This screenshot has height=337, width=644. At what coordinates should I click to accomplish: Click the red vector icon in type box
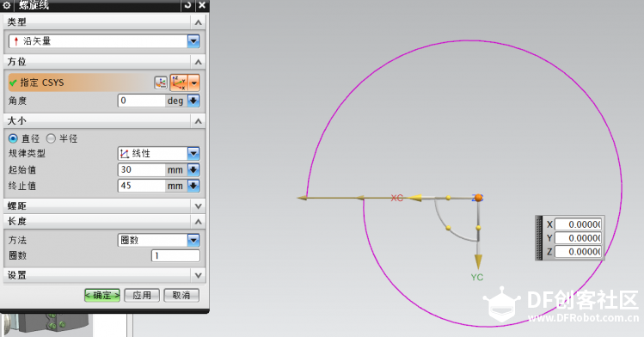click(x=16, y=41)
